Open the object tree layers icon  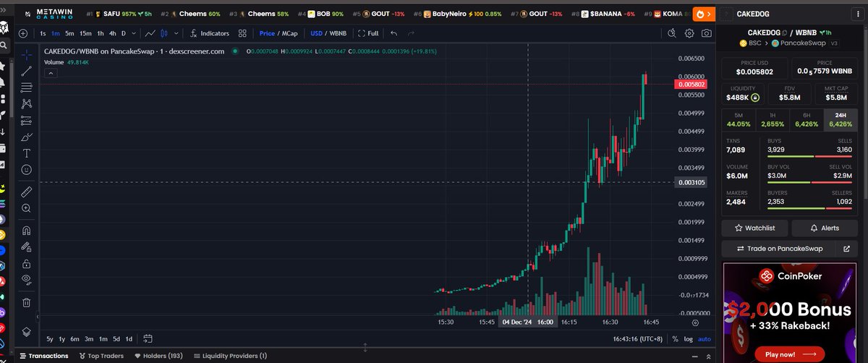tap(27, 331)
